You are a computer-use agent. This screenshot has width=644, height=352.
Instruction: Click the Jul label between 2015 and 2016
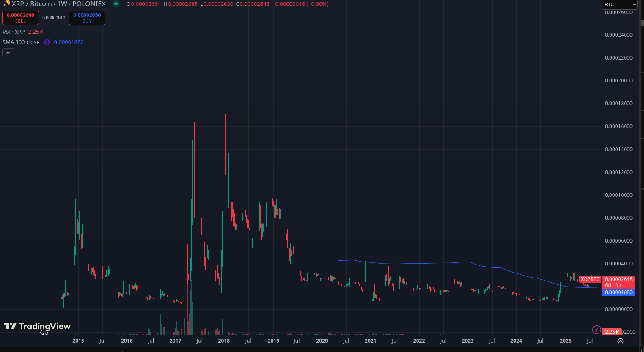[x=102, y=341]
